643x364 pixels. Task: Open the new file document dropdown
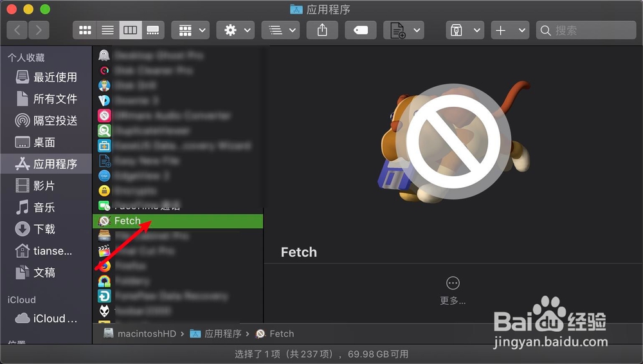click(404, 30)
